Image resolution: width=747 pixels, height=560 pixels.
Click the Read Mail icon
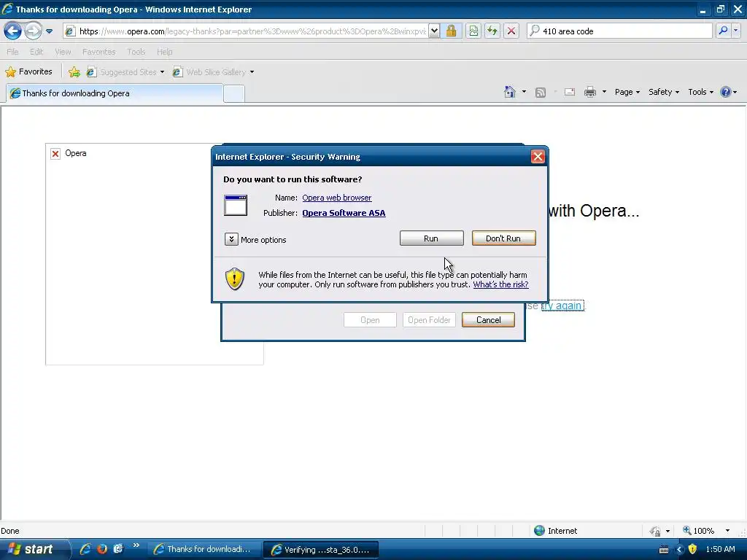coord(570,92)
